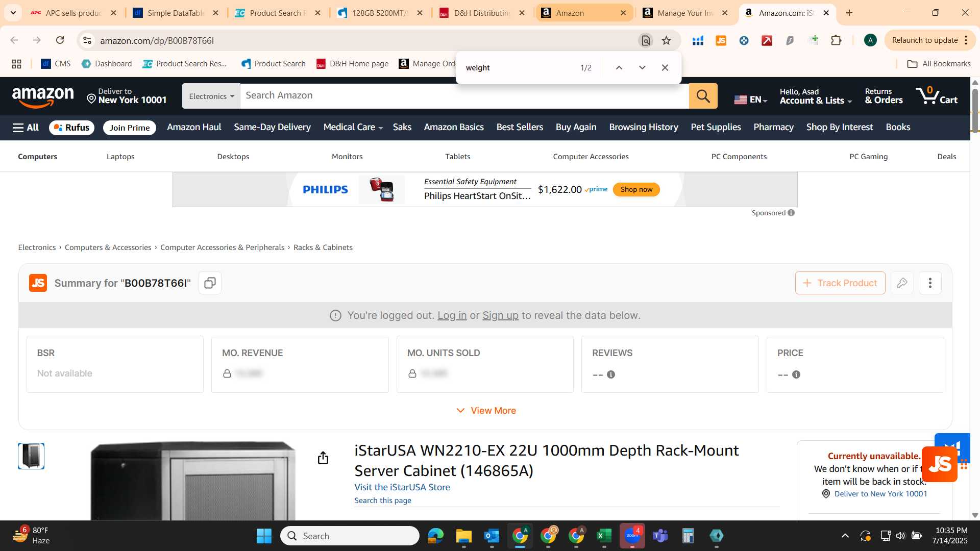Close the find-in-page bar
The image size is (980, 551).
click(x=665, y=67)
